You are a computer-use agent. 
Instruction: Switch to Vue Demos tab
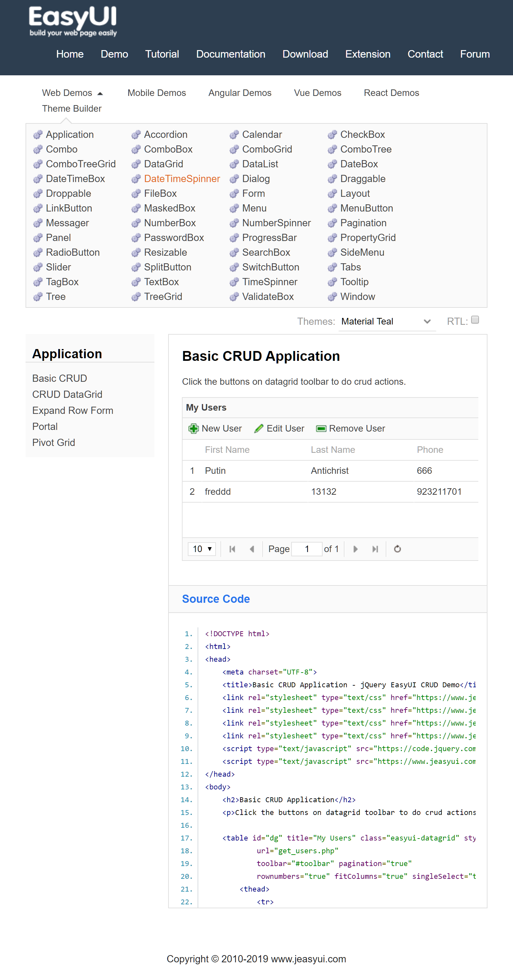point(318,93)
